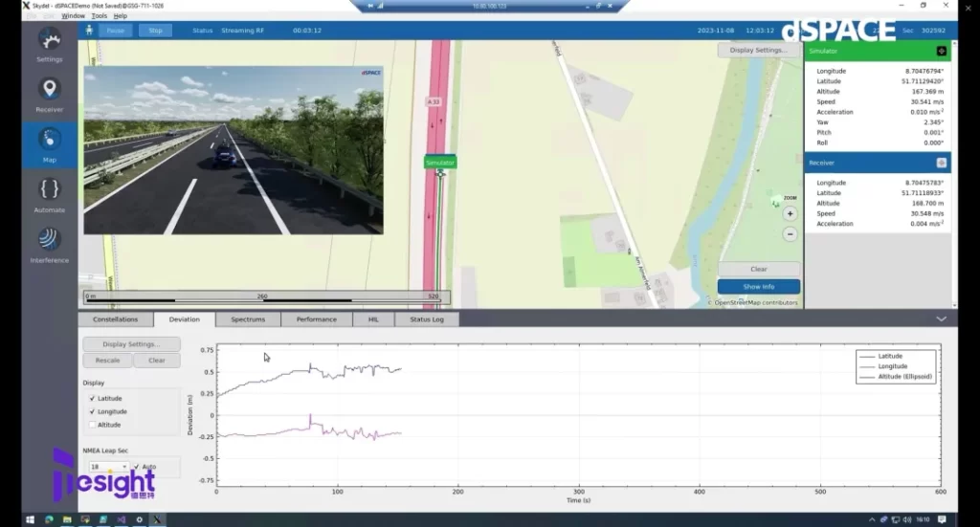Enable the Altitude display checkbox
Viewport: 980px width, 527px height.
[92, 425]
